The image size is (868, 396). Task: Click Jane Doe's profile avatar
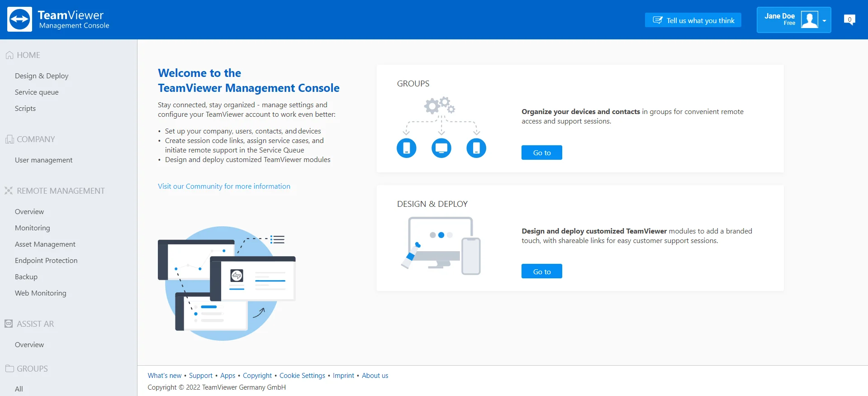[809, 20]
